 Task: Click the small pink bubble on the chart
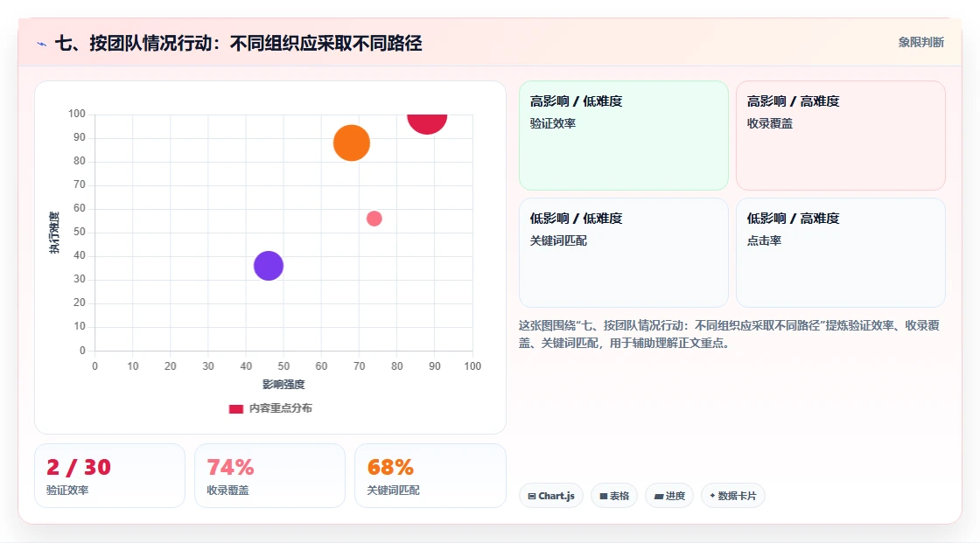(x=374, y=218)
